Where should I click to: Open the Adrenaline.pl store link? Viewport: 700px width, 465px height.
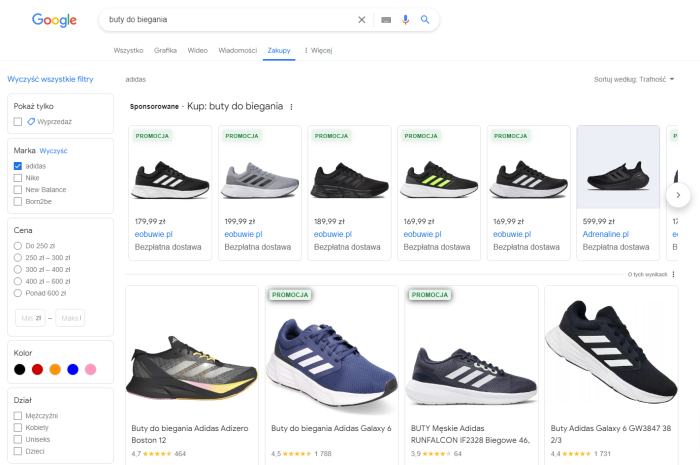605,234
